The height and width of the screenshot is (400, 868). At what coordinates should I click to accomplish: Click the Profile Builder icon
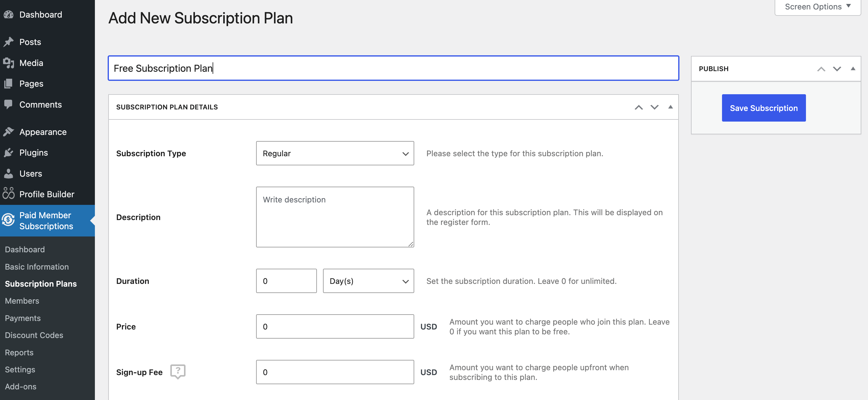[x=9, y=194]
